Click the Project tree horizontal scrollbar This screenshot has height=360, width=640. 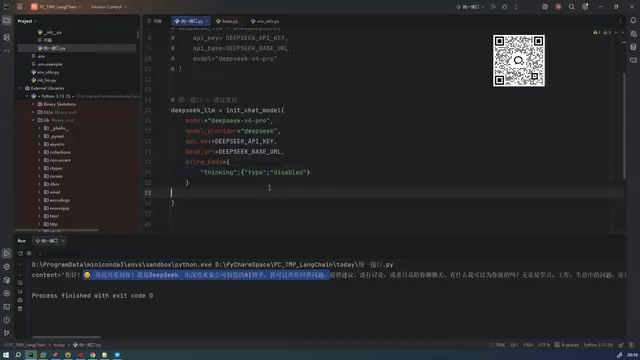57,230
